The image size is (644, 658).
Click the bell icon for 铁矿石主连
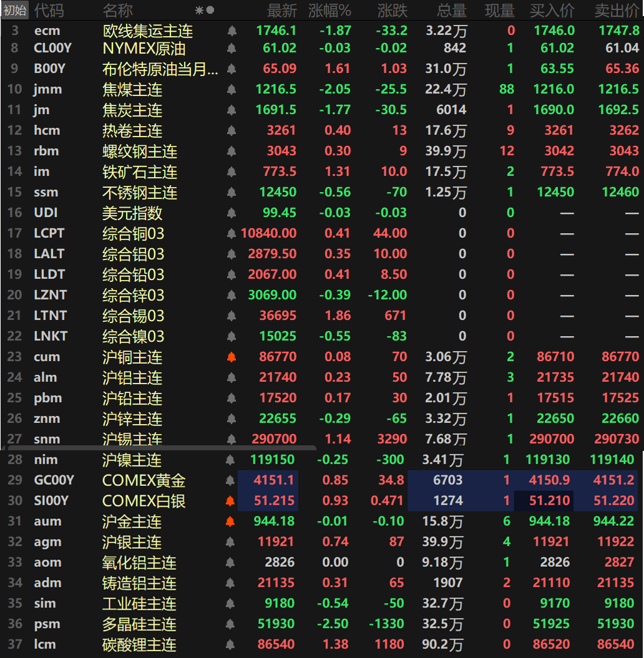coord(231,171)
